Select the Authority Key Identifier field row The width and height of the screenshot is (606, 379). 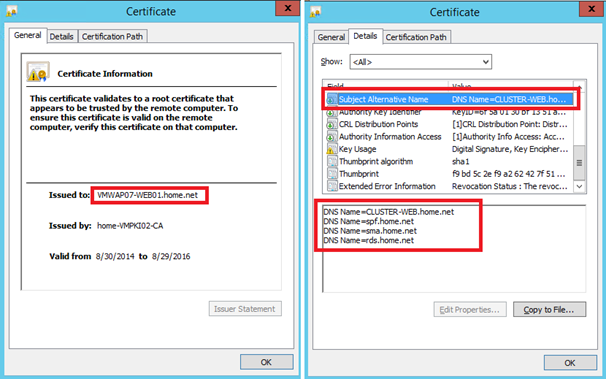(x=449, y=112)
